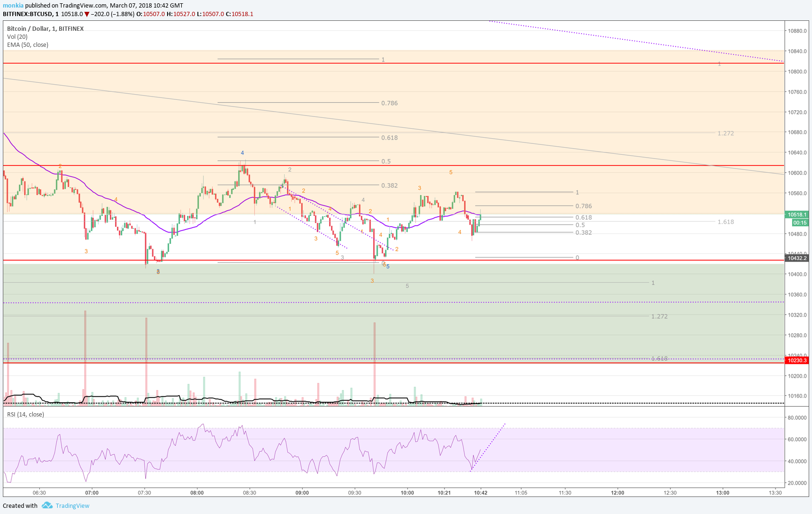Click 10160.0 on the price axis

tap(797, 396)
